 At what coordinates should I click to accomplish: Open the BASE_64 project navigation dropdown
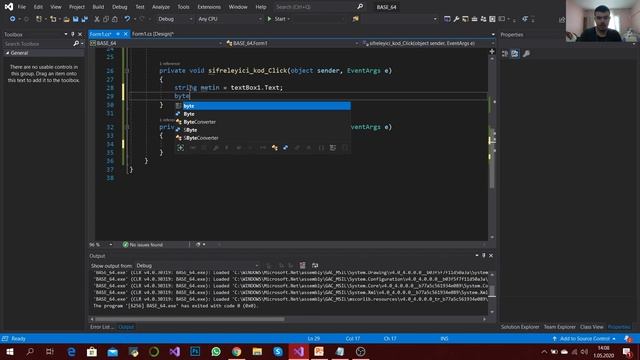(x=156, y=43)
